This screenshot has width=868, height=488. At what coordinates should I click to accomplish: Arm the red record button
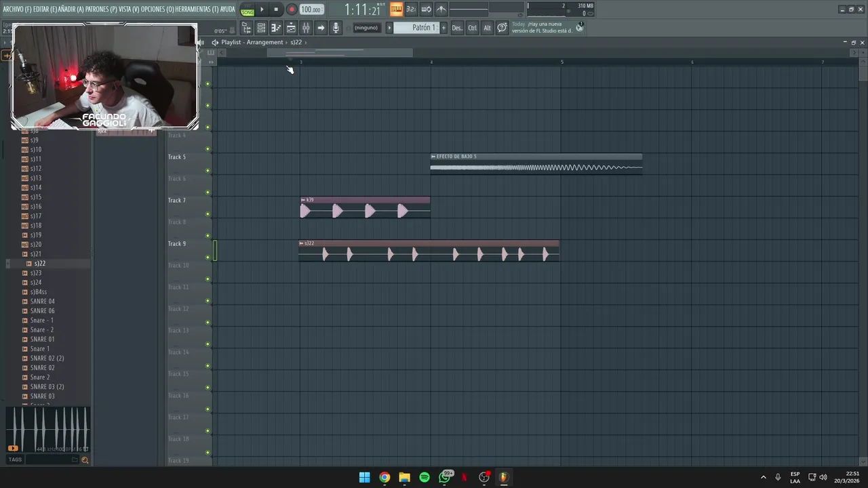(292, 9)
